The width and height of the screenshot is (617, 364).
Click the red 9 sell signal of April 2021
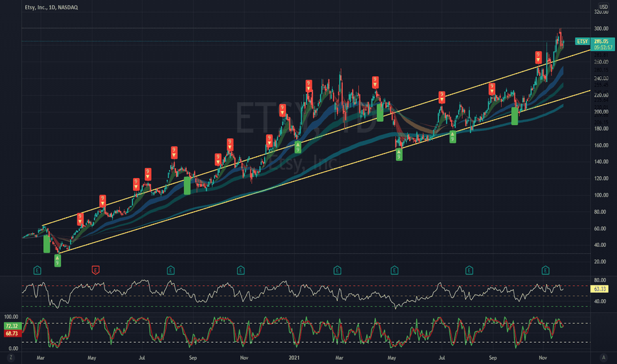375,82
